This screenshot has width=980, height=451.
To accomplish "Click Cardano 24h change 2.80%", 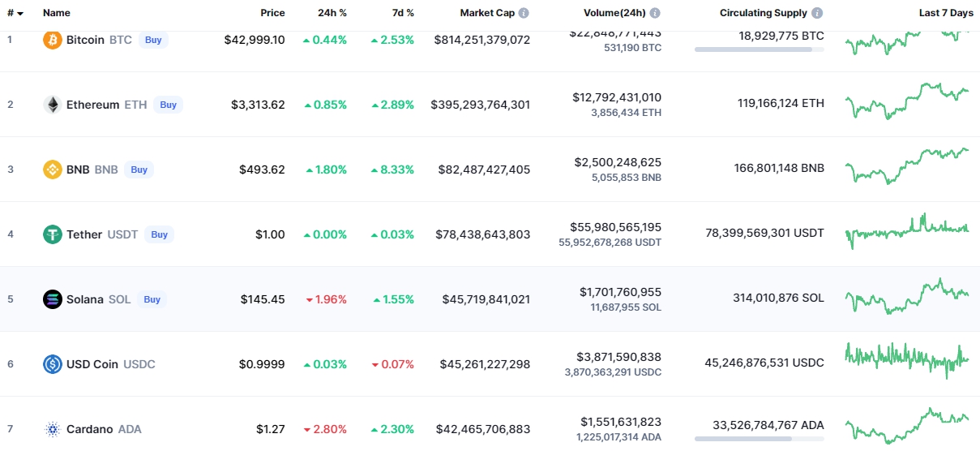I will (325, 429).
